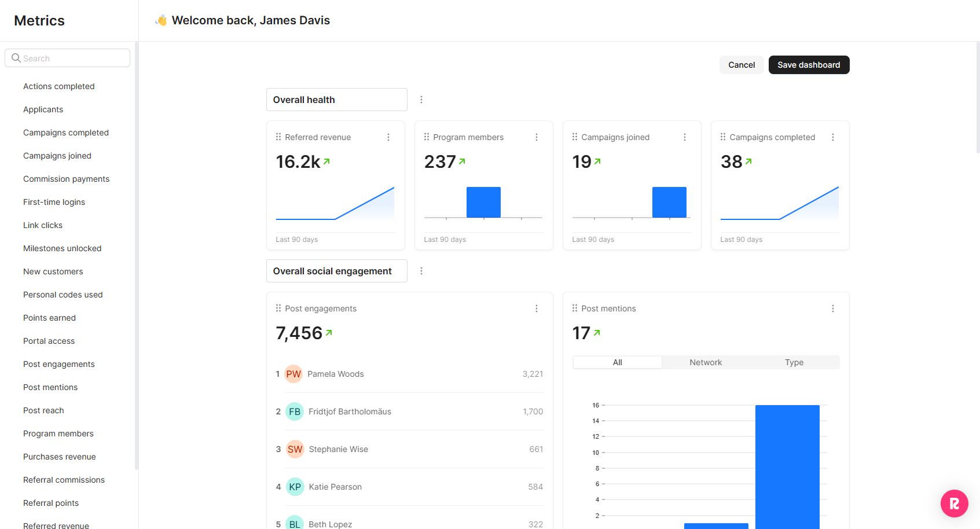The image size is (980, 529).
Task: Cancel dashboard editing
Action: 742,65
